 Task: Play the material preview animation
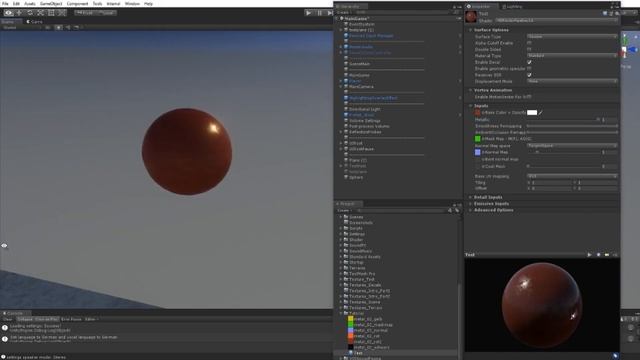[x=589, y=255]
